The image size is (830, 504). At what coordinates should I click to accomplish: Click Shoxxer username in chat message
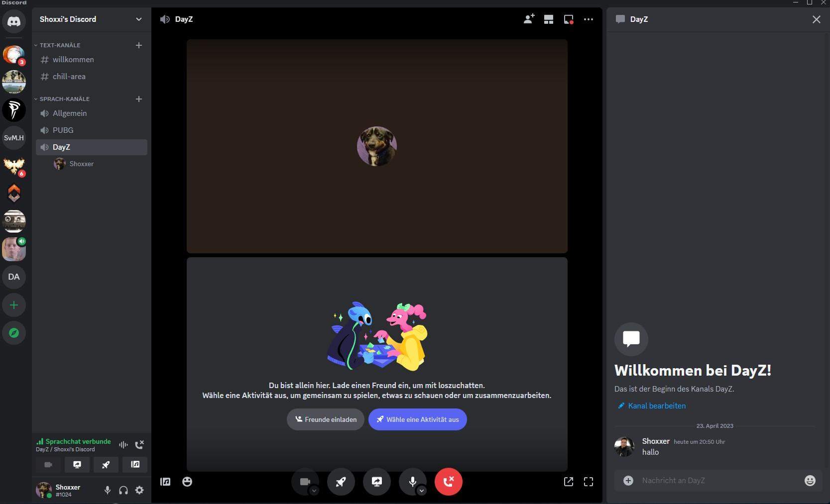[656, 441]
